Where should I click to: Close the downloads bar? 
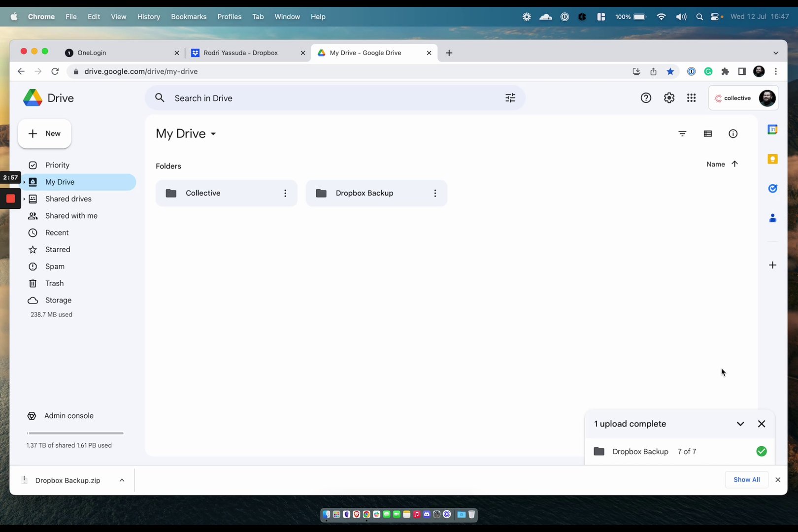click(778, 480)
